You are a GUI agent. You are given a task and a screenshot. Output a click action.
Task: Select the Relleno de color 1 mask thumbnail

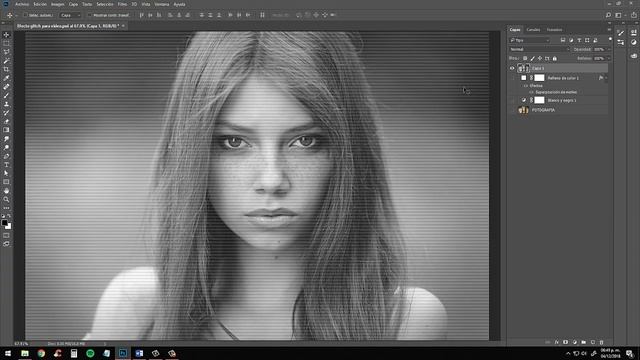tap(539, 78)
